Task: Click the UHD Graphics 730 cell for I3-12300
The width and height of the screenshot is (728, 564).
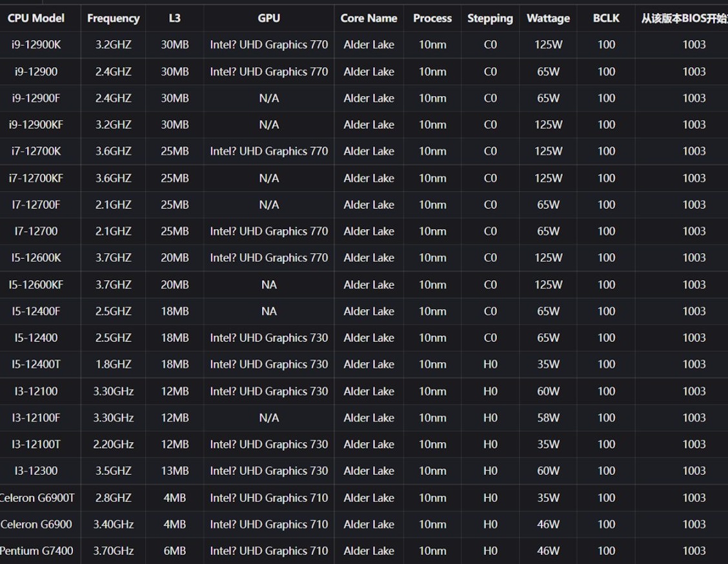Action: coord(269,470)
